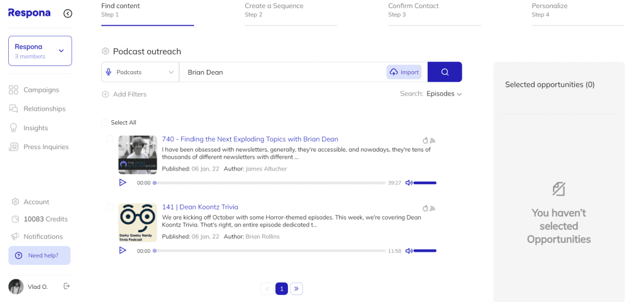Go to Confirm Contact Step 3 tab
The width and height of the screenshot is (644, 302).
(x=435, y=13)
